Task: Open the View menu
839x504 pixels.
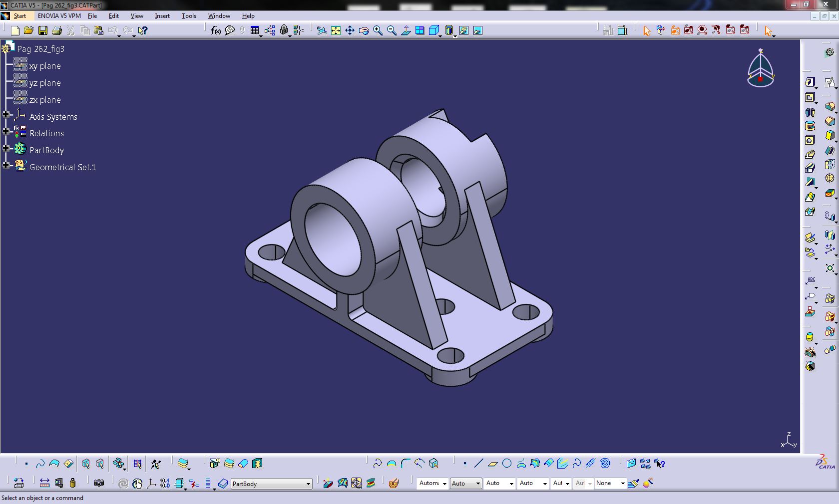Action: pyautogui.click(x=137, y=16)
